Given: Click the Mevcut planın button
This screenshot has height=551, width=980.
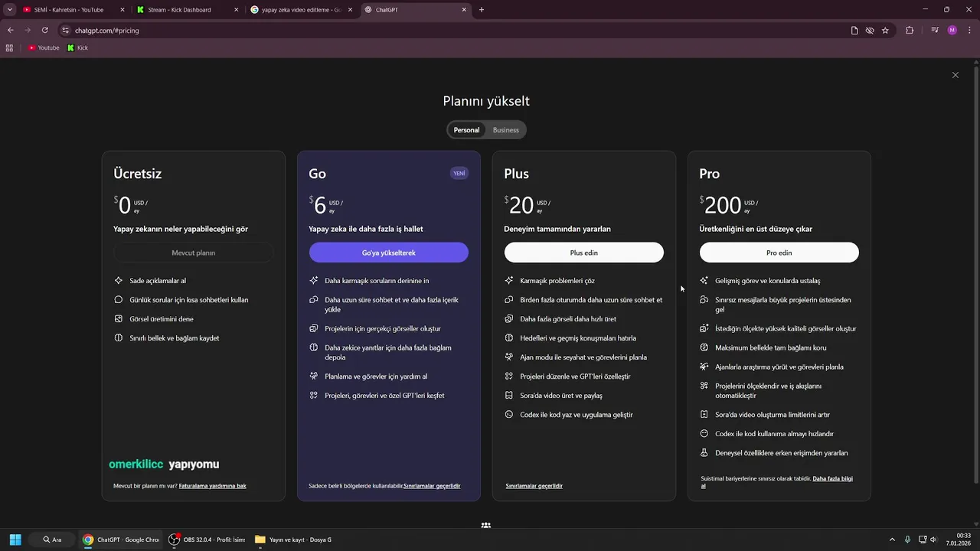Looking at the screenshot, I should pos(194,253).
